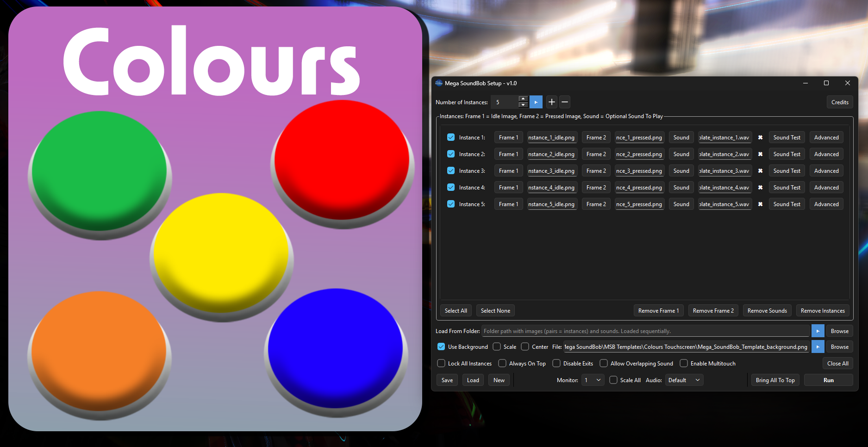Click the Select All button
Screen dimensions: 868x447
click(x=456, y=311)
